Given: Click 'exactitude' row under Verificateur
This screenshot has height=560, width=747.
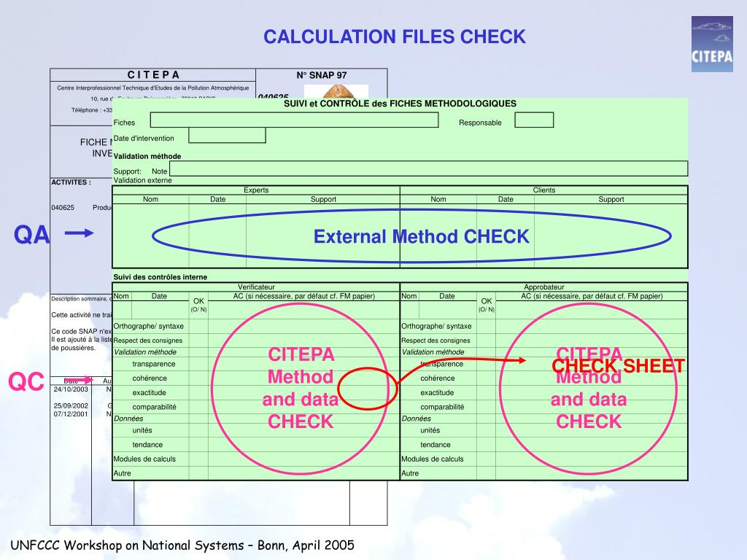Looking at the screenshot, I should [x=149, y=392].
